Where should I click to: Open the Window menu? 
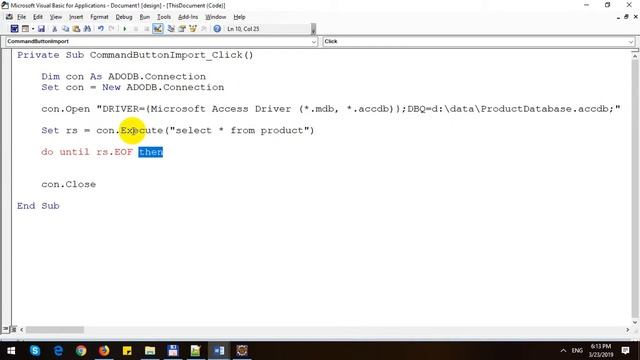tap(216, 17)
